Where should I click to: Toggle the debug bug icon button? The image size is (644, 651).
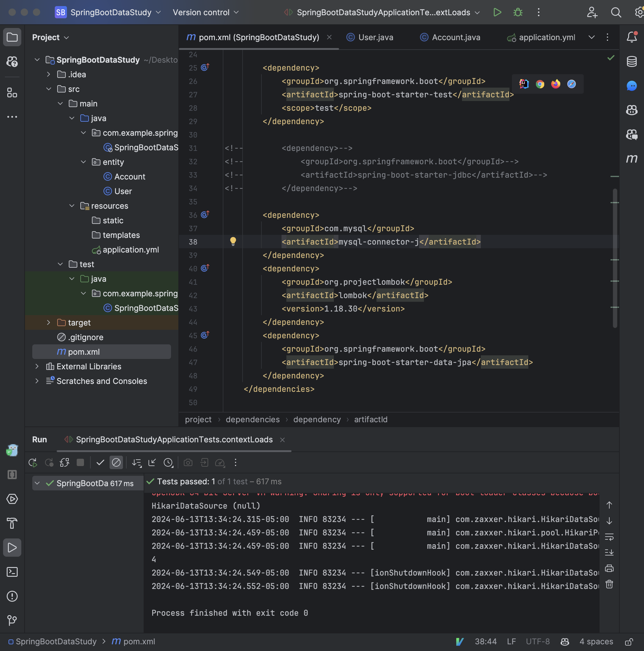click(517, 12)
